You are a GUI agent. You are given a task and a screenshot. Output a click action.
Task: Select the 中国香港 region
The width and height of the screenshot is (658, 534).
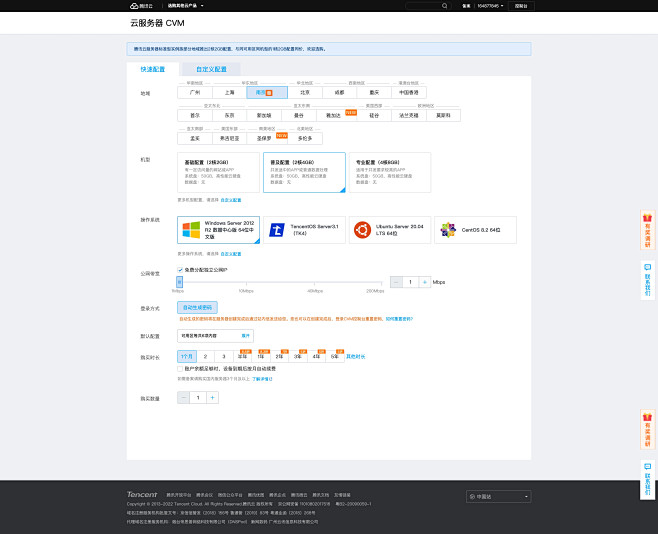(409, 92)
